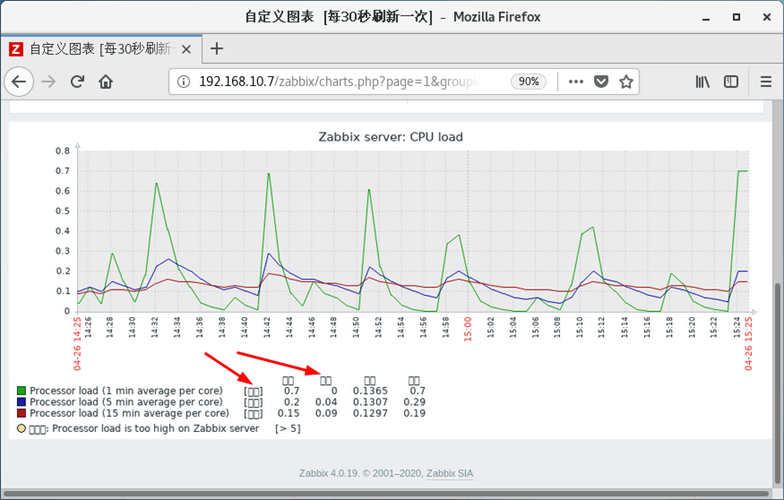Click the horizontal page scrollbar
Screen dimensions: 784x500
coord(386,494)
